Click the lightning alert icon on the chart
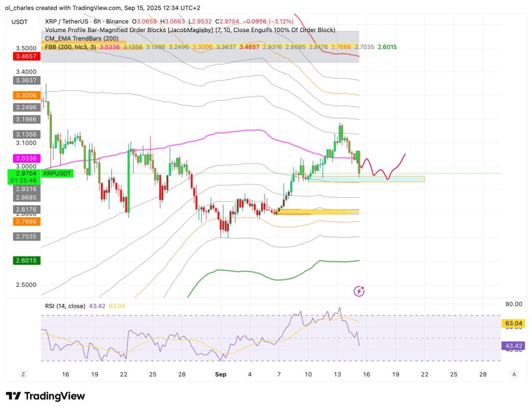532x411 pixels. point(358,291)
